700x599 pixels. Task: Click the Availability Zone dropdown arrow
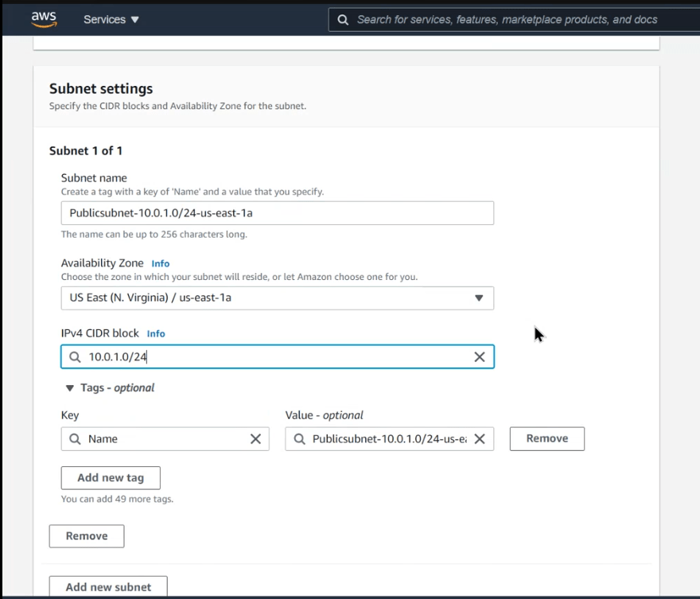(479, 298)
